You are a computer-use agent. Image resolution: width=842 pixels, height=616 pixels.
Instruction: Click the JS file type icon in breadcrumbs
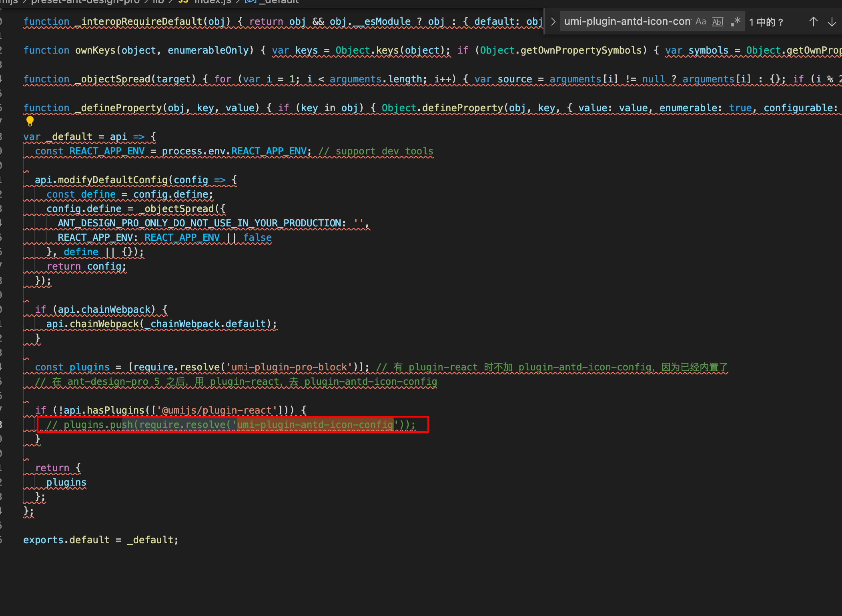tap(183, 2)
